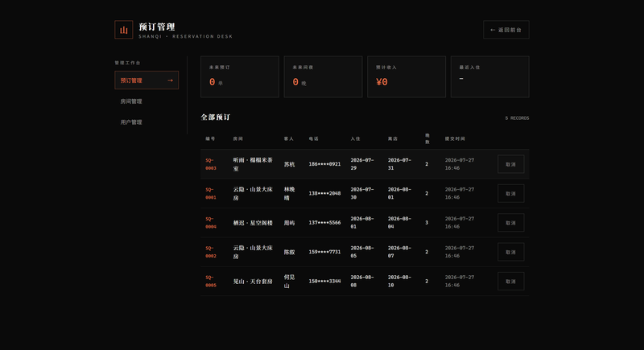Cancel reservation SQ-0002 for 陈叙
Viewport: 644px width, 350px height.
[x=511, y=252]
